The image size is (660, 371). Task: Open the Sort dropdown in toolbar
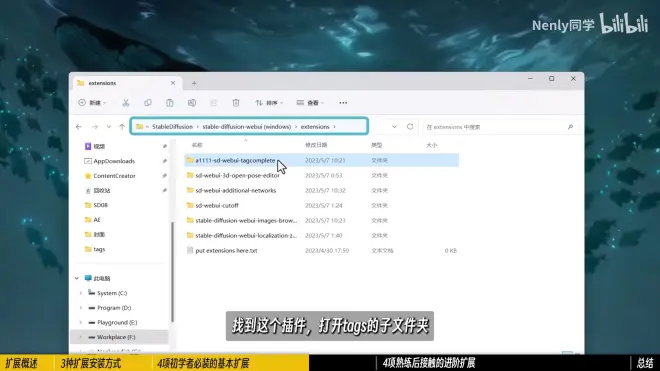coord(269,103)
